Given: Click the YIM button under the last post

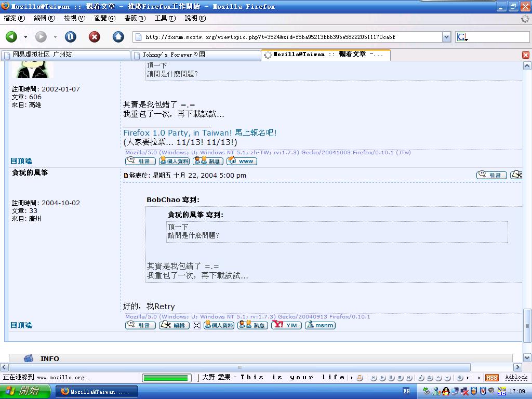Looking at the screenshot, I should tap(286, 325).
